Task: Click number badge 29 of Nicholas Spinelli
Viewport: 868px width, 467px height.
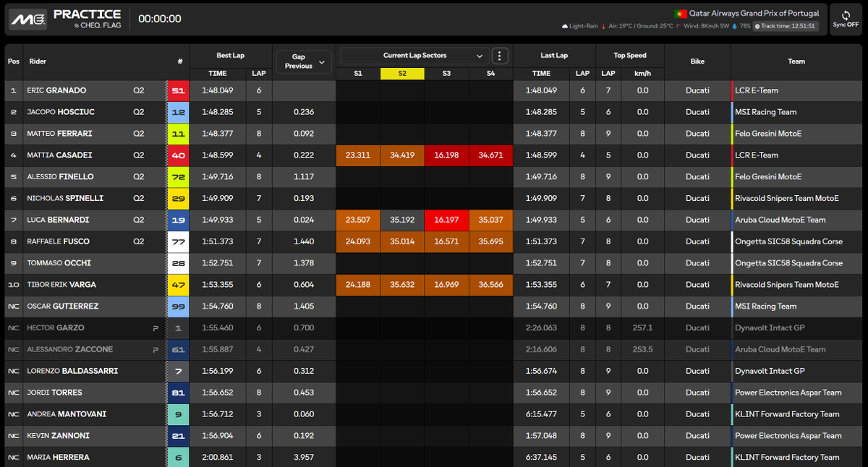Action: pyautogui.click(x=178, y=198)
